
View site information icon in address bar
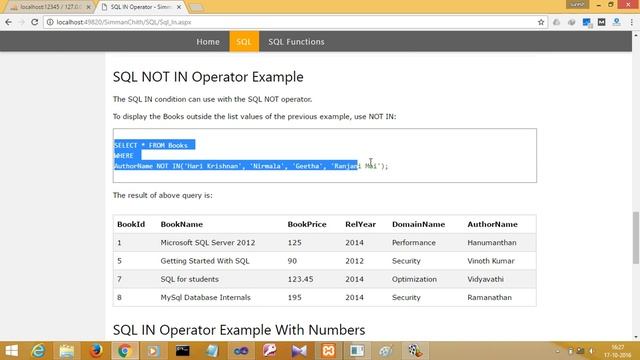click(50, 22)
